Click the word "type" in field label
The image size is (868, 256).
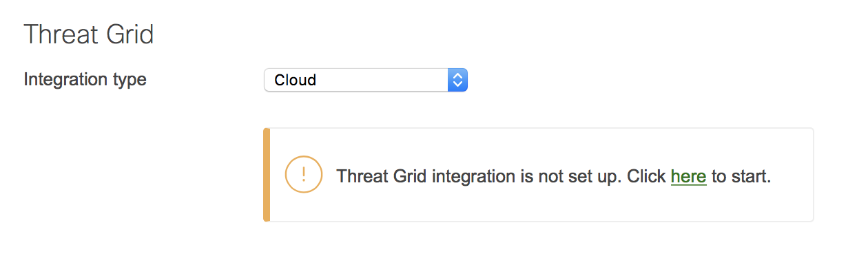coord(130,81)
